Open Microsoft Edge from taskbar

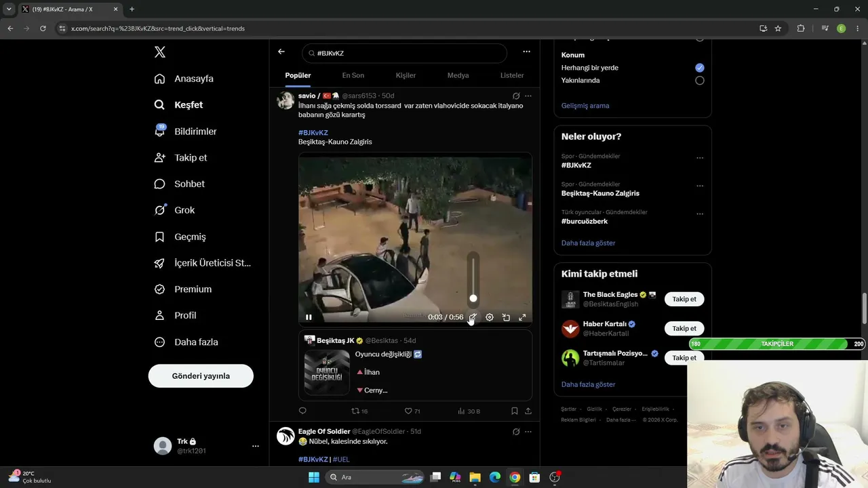[x=495, y=477]
